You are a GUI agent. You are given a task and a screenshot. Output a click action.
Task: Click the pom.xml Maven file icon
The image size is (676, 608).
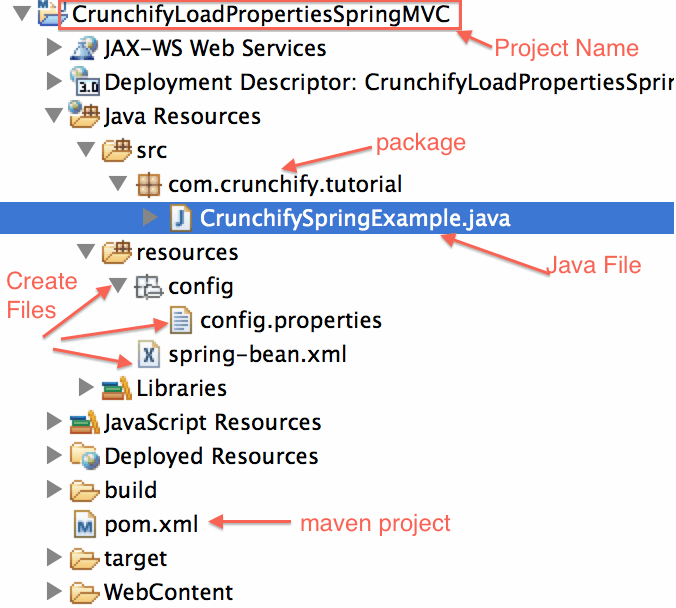click(85, 524)
